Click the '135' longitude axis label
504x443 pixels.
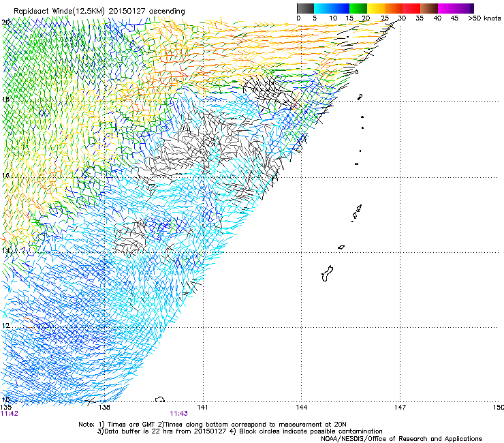6,408
